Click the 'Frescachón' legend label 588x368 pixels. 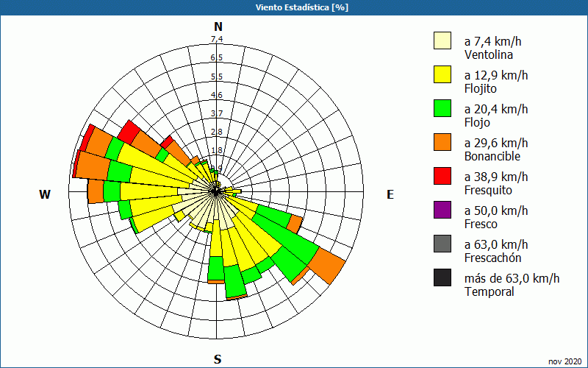click(492, 258)
